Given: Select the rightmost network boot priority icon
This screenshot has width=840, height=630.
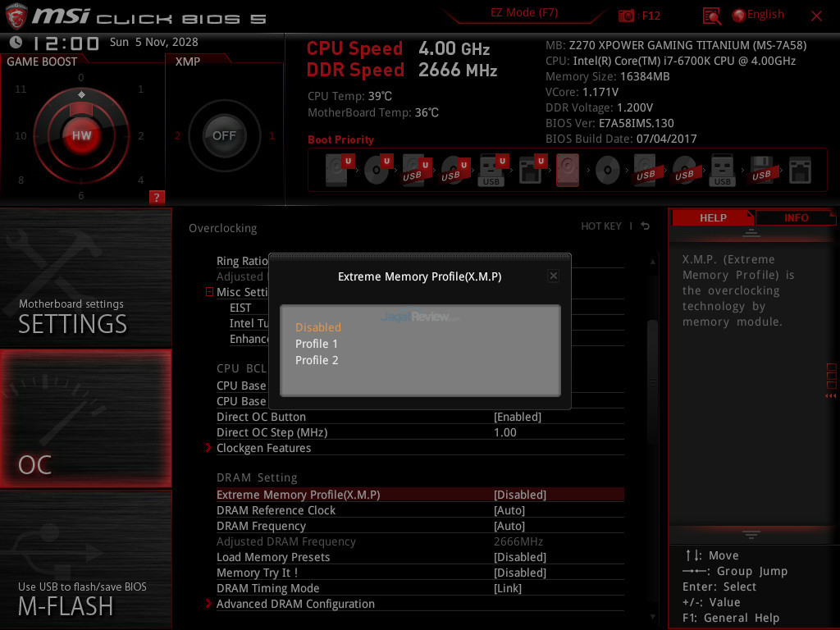Looking at the screenshot, I should pos(799,171).
